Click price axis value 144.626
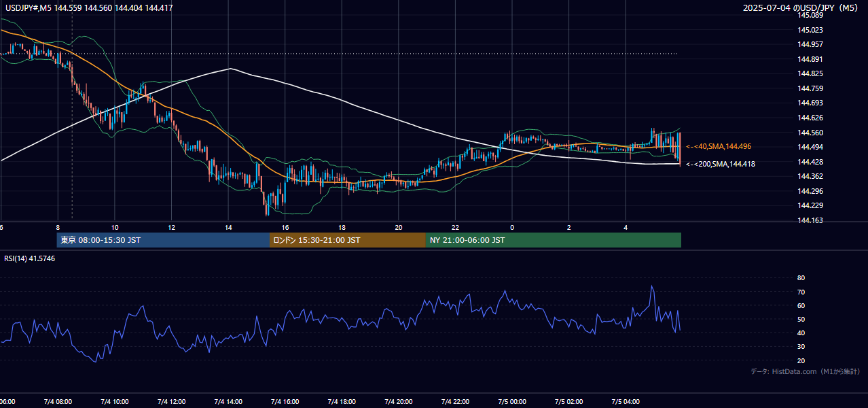The image size is (868, 408). point(810,118)
